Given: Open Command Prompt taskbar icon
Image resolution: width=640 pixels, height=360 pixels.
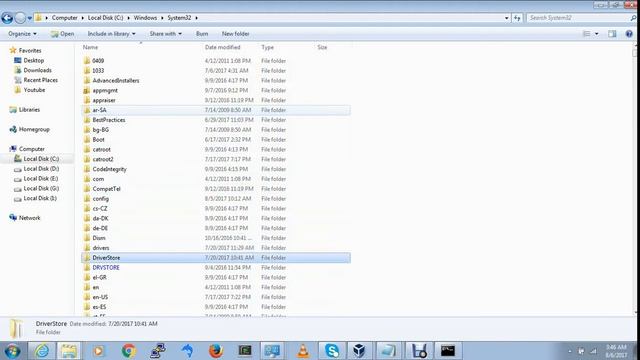Looking at the screenshot, I should pyautogui.click(x=448, y=351).
